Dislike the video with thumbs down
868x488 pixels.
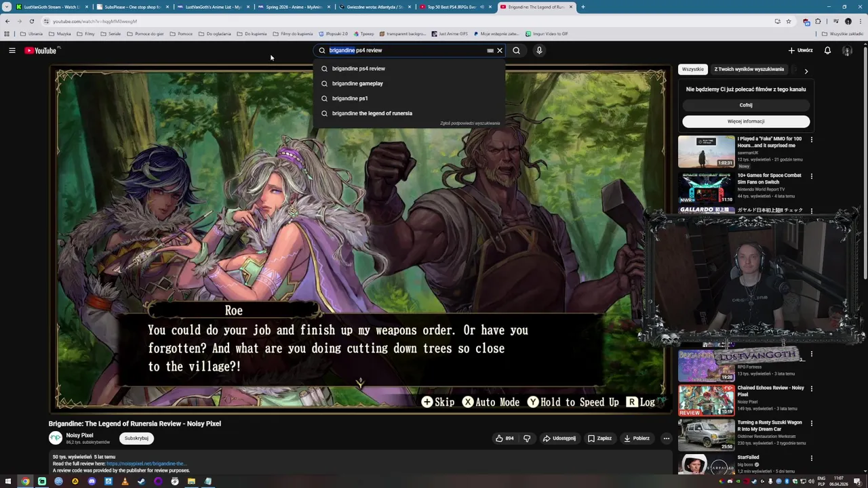(527, 439)
